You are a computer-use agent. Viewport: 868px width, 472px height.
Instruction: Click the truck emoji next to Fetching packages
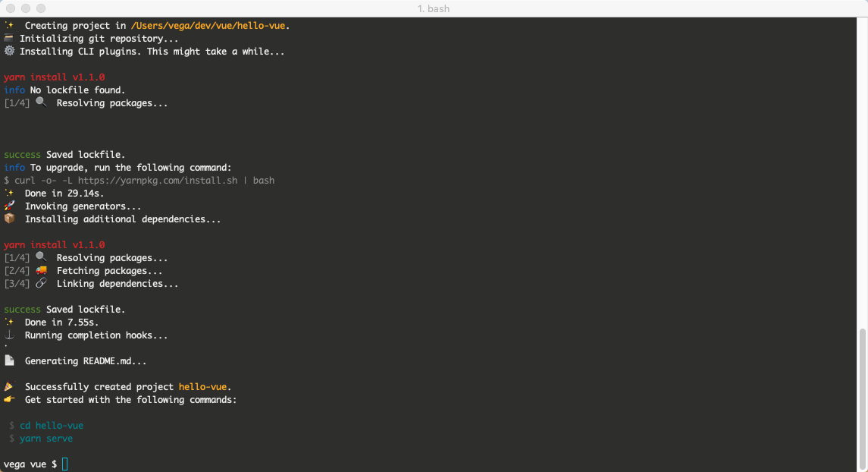(41, 270)
